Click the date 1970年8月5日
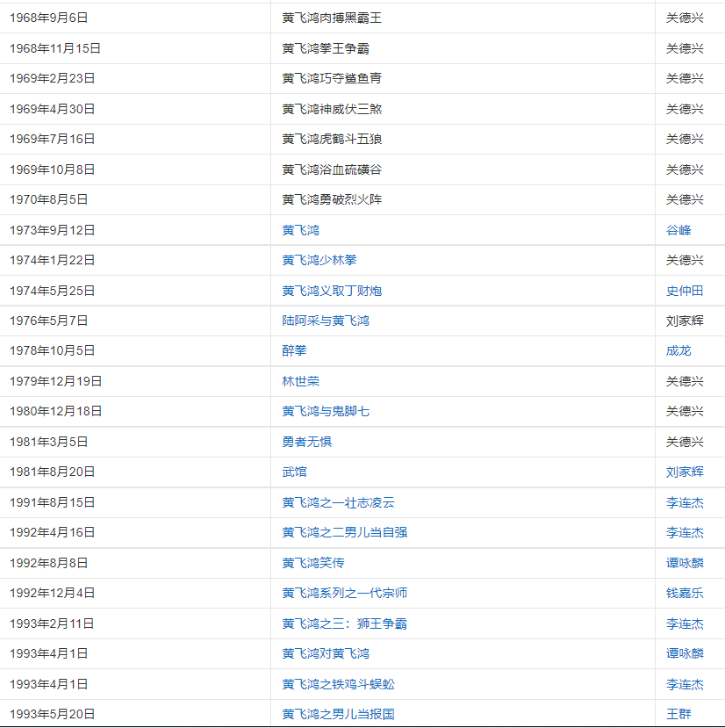This screenshot has height=728, width=725. tap(49, 199)
